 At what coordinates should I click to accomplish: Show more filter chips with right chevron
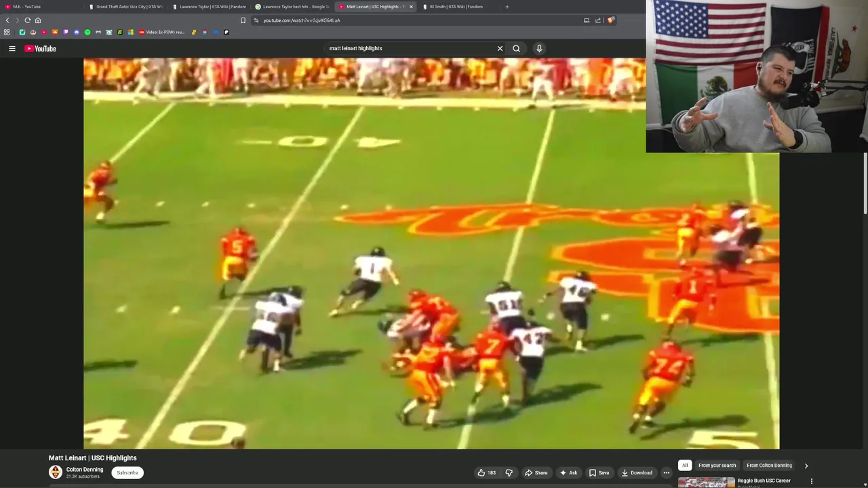point(806,466)
